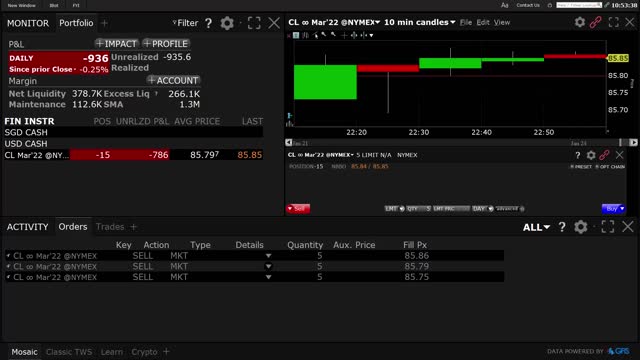Select chart crosshair tool

click(x=344, y=36)
